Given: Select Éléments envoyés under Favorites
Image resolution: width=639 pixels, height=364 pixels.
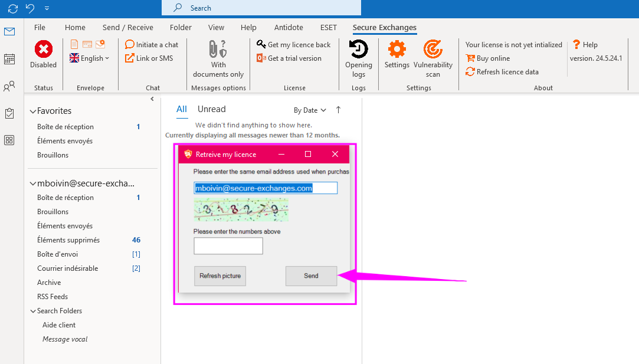Looking at the screenshot, I should [x=65, y=141].
